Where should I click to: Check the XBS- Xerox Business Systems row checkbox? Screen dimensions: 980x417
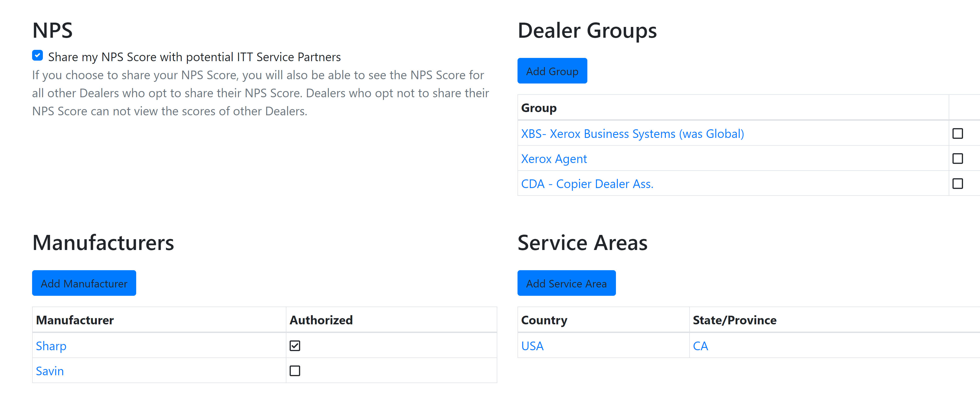pyautogui.click(x=957, y=134)
